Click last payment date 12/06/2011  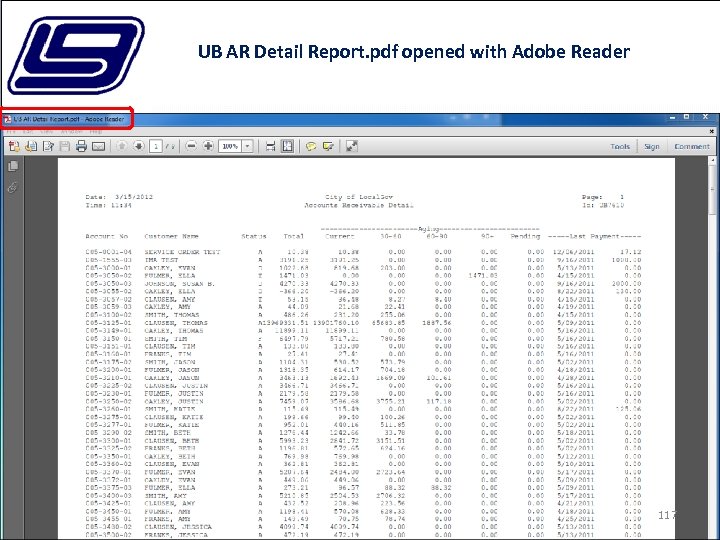click(574, 252)
